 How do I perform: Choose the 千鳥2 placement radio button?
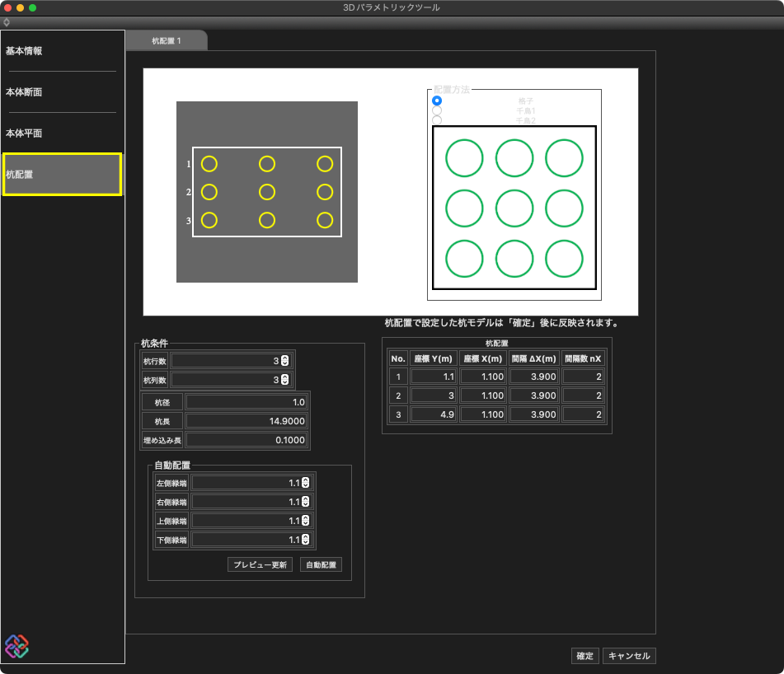click(437, 120)
